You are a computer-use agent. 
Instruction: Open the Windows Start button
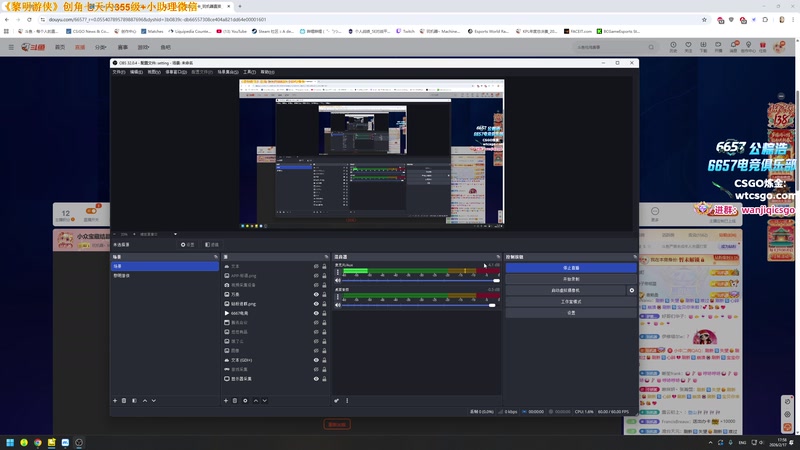tap(10, 442)
